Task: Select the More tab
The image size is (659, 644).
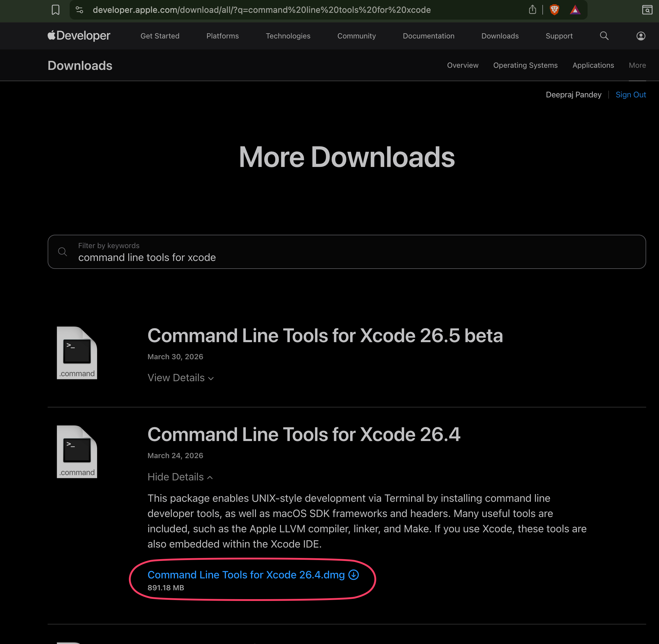Action: [637, 65]
